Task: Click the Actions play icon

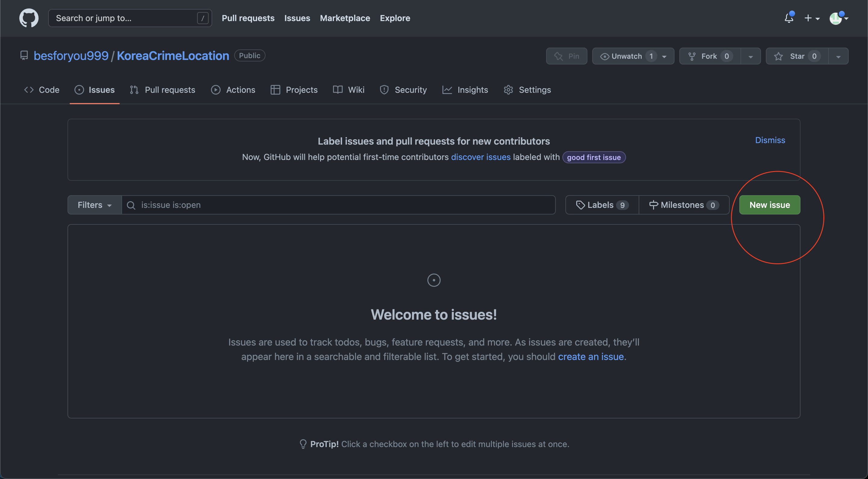Action: click(x=216, y=89)
